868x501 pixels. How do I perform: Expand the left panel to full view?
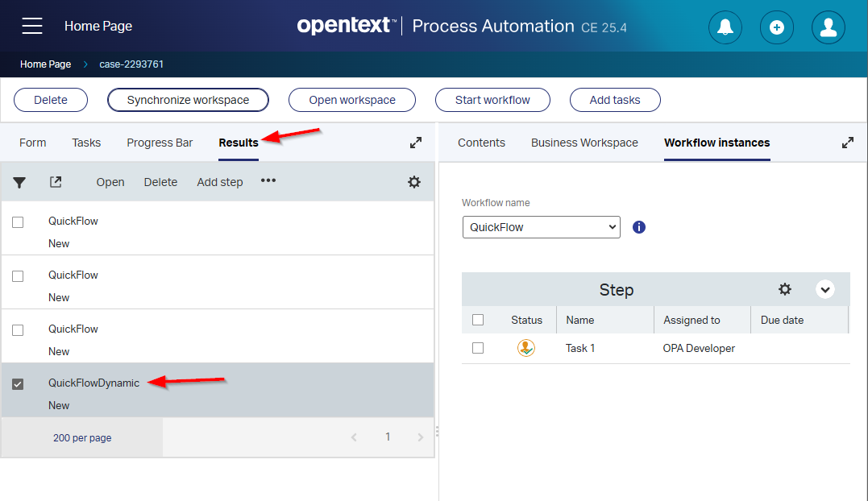[x=416, y=143]
